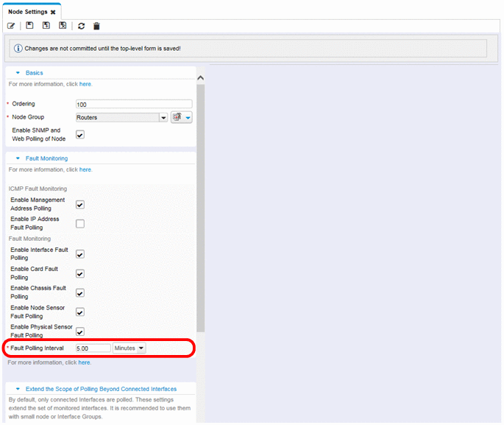Refresh the Node Settings form
Viewport: 504px width, 425px height.
[81, 26]
